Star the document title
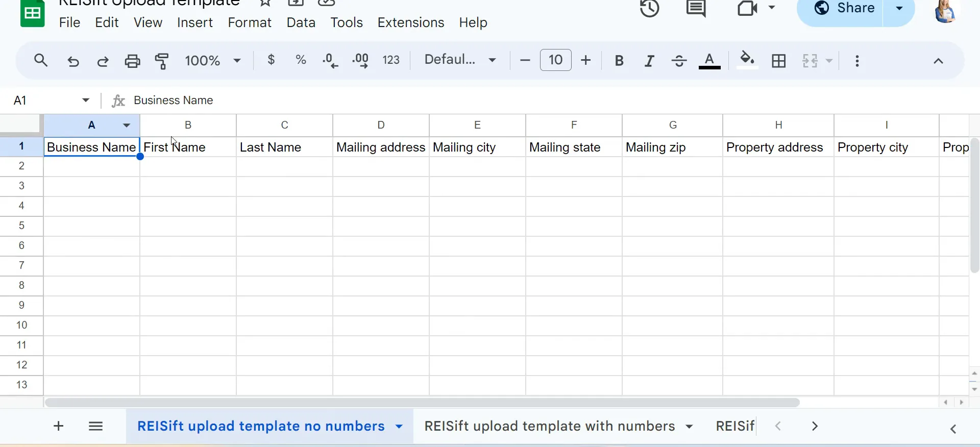 [265, 3]
